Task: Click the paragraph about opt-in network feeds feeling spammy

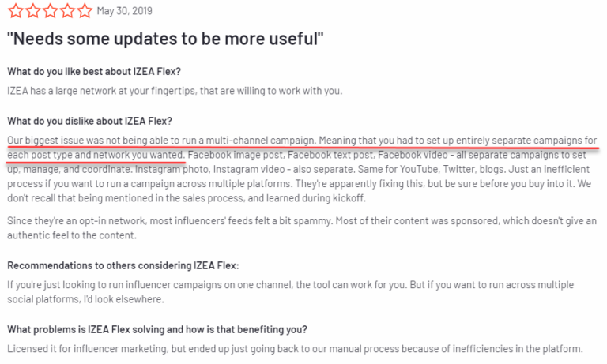Action: [x=302, y=228]
